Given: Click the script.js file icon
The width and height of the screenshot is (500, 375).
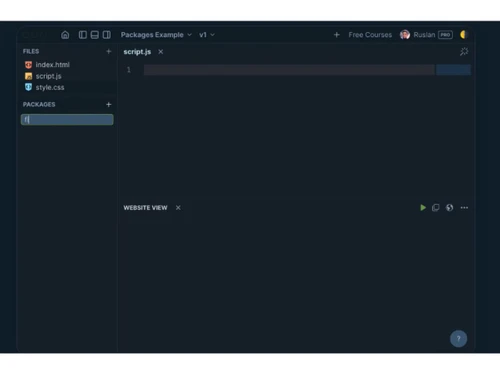Looking at the screenshot, I should coord(28,76).
